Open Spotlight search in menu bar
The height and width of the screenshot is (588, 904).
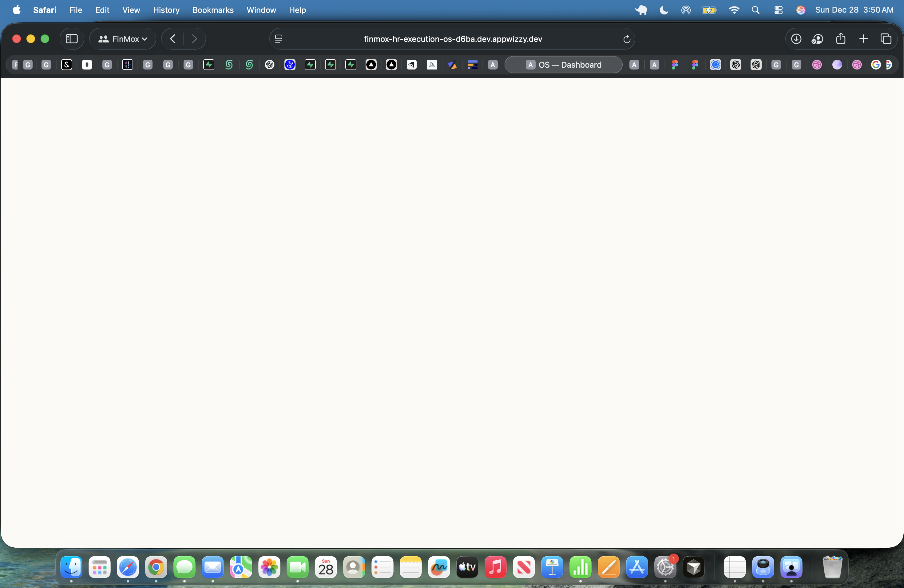coord(755,10)
